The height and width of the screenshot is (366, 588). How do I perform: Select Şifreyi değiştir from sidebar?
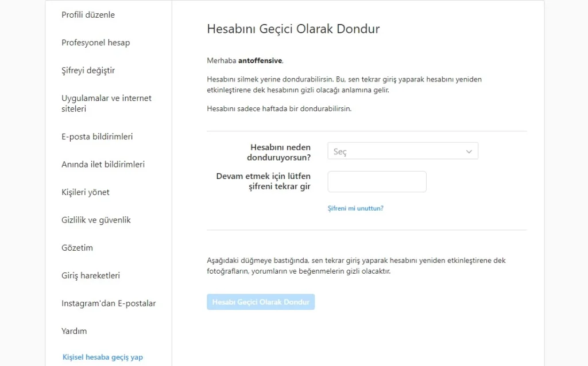[x=88, y=71]
